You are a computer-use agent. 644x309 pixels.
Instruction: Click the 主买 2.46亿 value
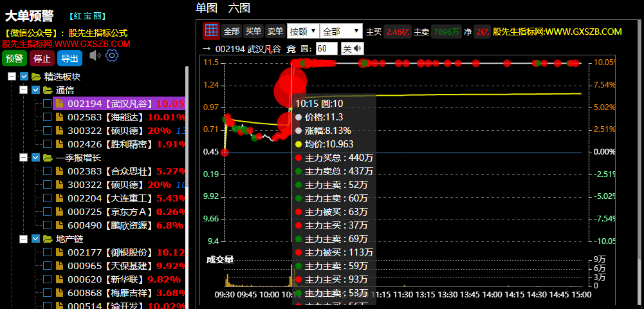tap(398, 32)
